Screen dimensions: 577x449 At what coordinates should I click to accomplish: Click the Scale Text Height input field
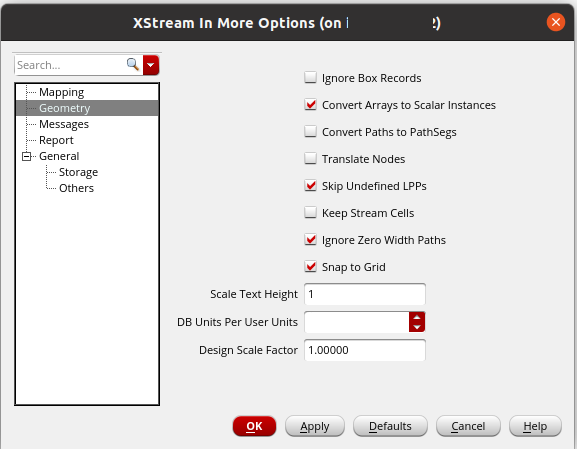tap(365, 294)
